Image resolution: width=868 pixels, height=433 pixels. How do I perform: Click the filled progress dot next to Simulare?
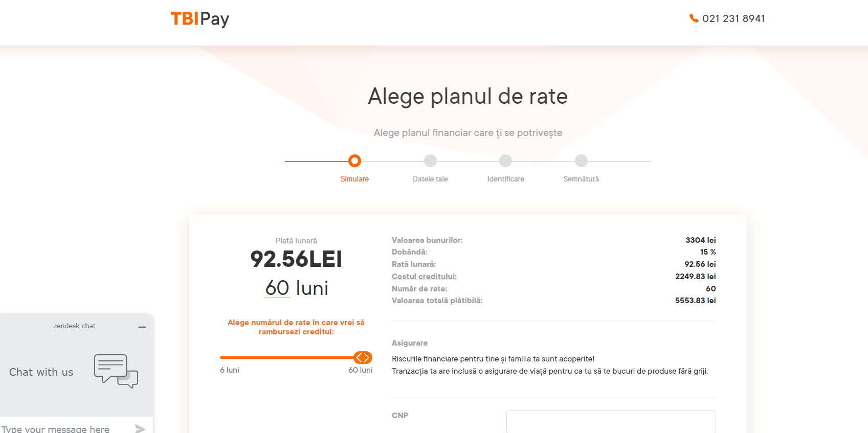coord(354,161)
